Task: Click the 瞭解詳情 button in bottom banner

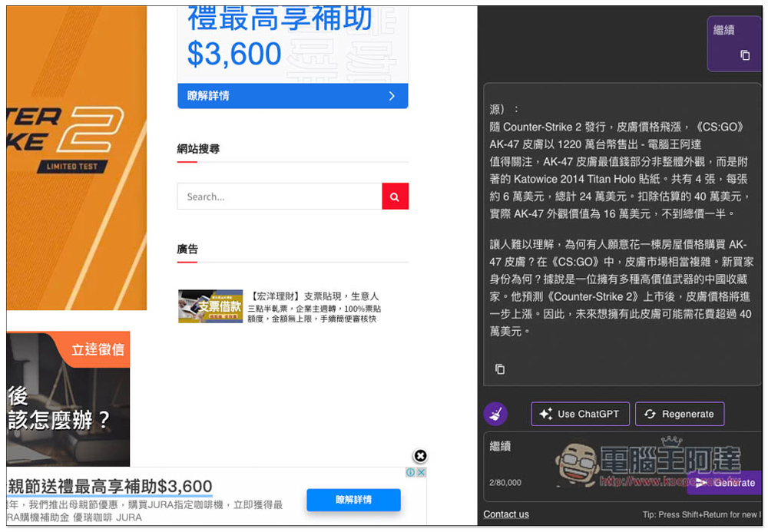Action: coord(353,500)
